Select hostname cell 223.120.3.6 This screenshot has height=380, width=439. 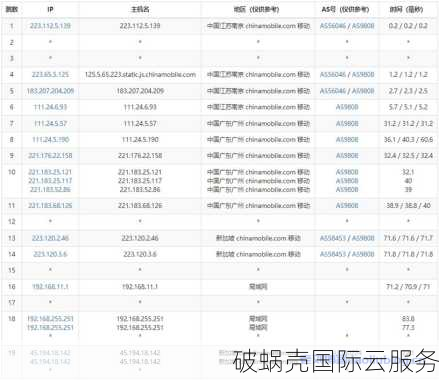coord(140,254)
